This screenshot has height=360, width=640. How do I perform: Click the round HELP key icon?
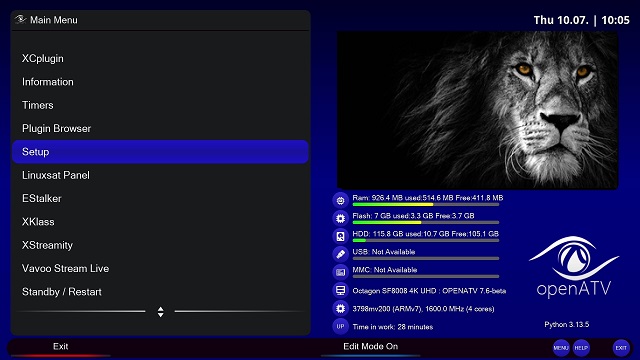[581, 348]
